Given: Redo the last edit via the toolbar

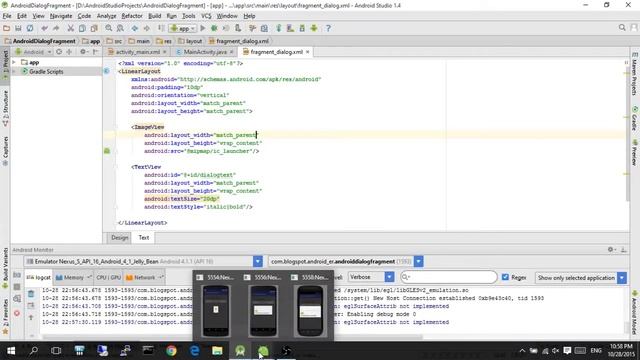Looking at the screenshot, I should [x=56, y=28].
